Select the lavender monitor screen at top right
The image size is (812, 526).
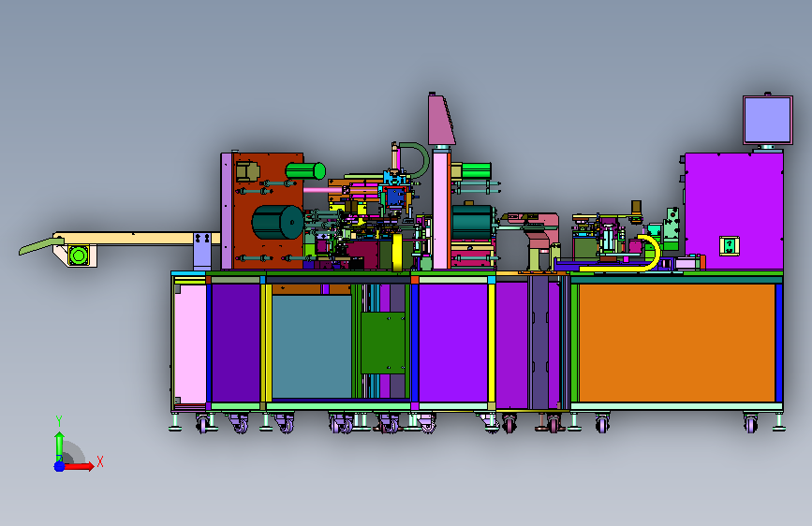point(767,120)
